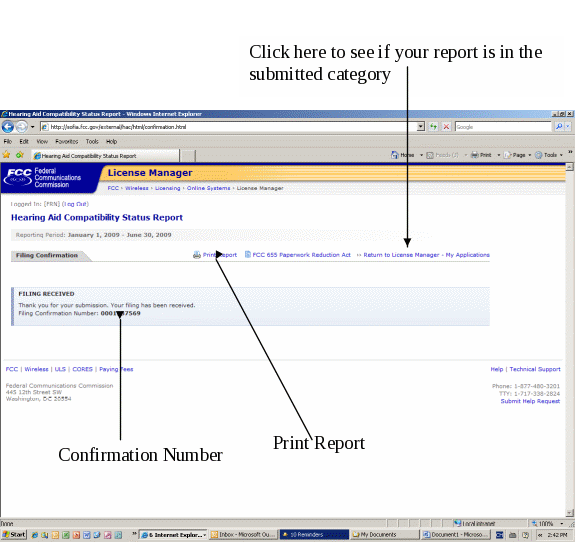This screenshot has width=576, height=542.
Task: Click the empty New Tab button
Action: 188,156
